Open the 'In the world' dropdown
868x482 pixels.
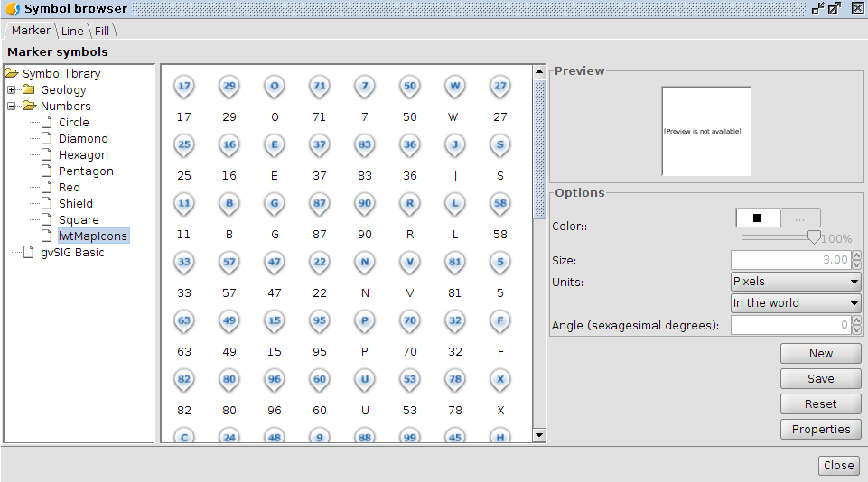coord(795,303)
